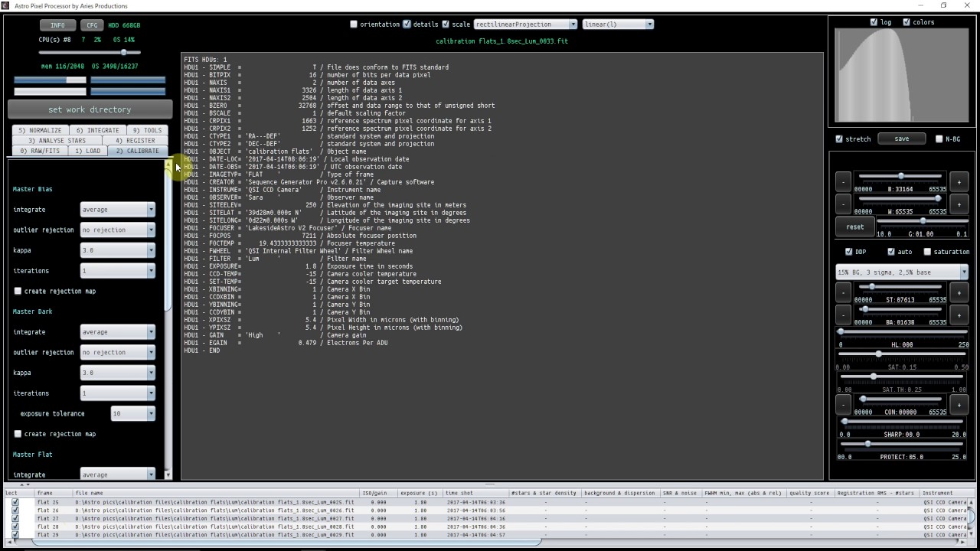
Task: Switch to the 6) INTEGRATE tab
Action: coord(98,131)
